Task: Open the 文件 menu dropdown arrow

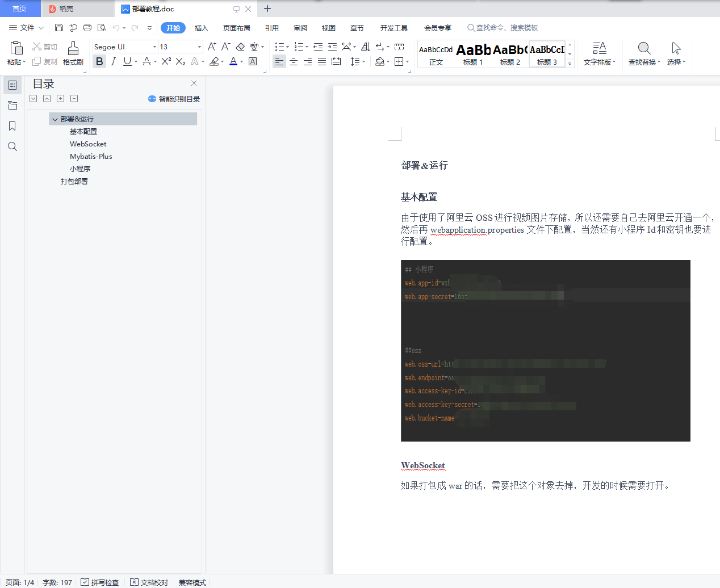Action: (41, 28)
